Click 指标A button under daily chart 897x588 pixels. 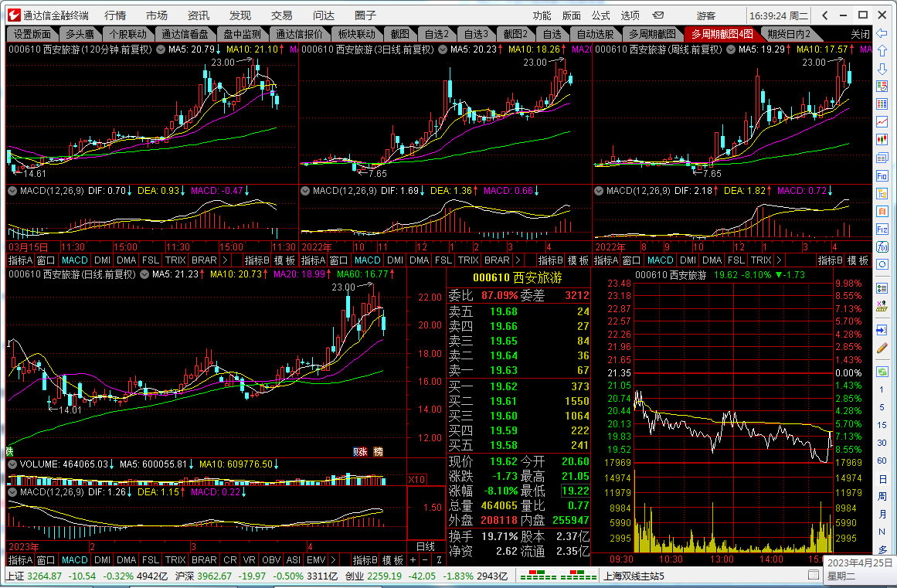[x=21, y=560]
